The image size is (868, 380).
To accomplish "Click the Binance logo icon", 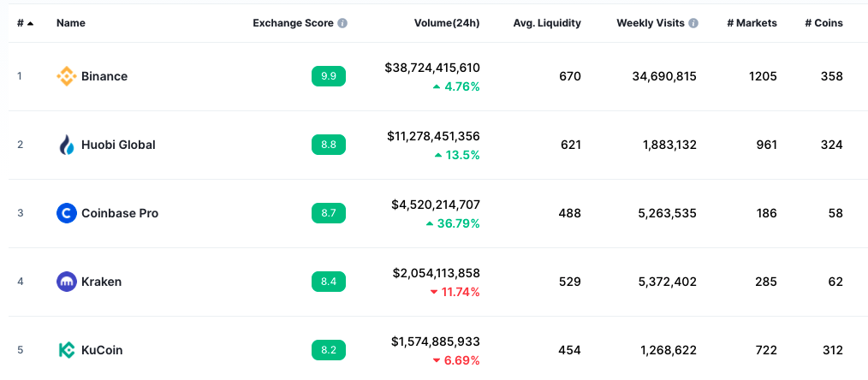I will tap(66, 76).
